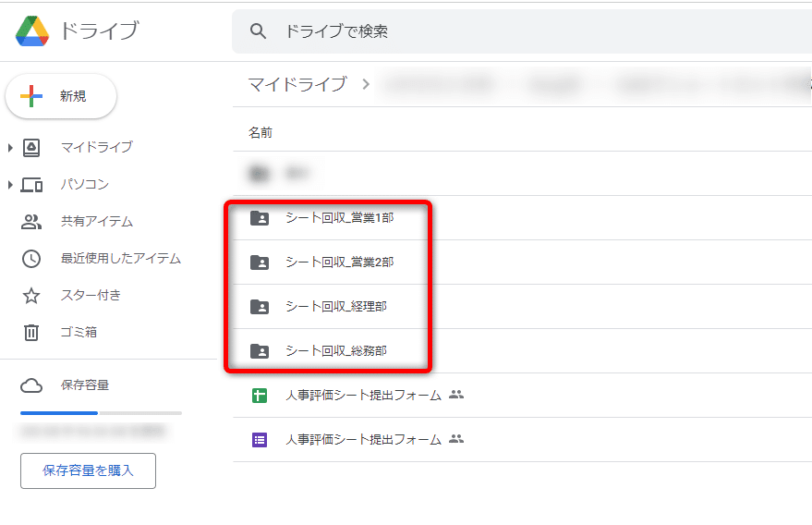
Task: Focus the ドライブで検索 search field
Action: 517,31
